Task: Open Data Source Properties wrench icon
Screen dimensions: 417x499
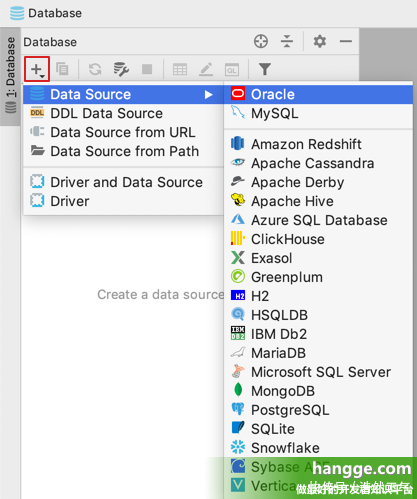Action: pyautogui.click(x=121, y=69)
